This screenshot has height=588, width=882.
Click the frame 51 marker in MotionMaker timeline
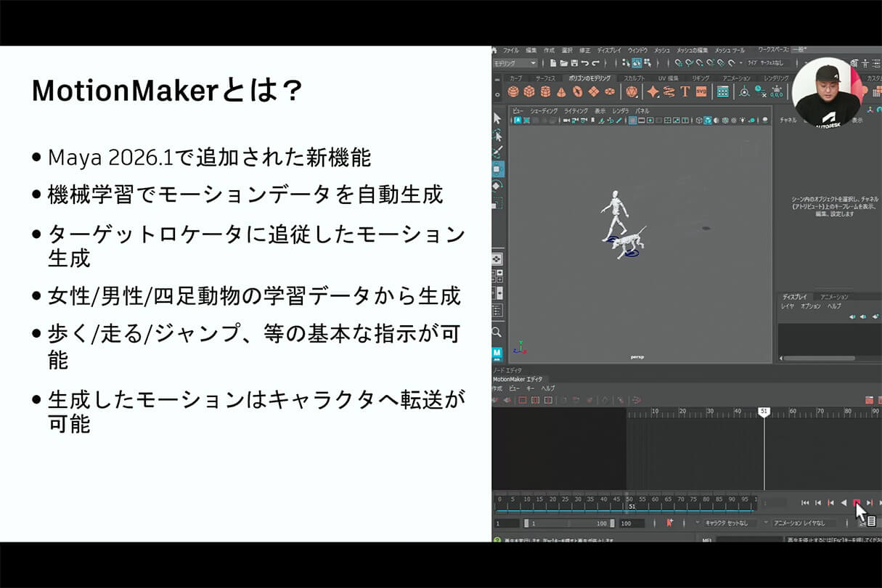[x=764, y=412]
